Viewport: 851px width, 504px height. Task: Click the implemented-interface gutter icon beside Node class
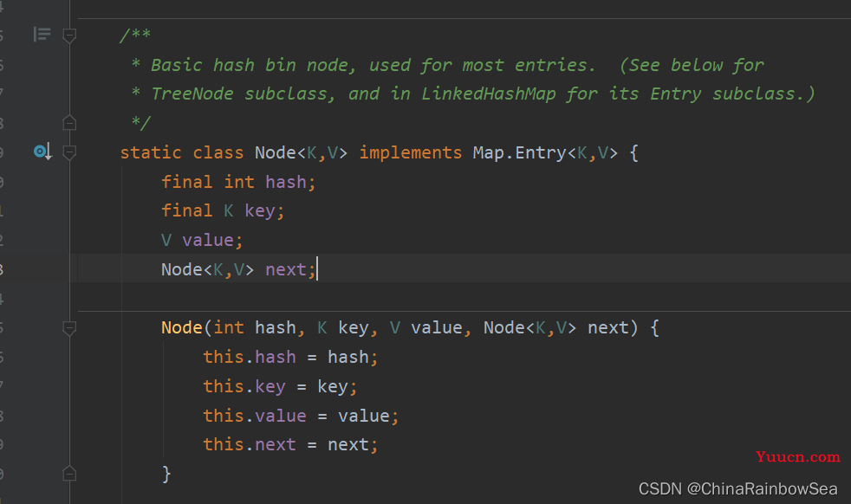(42, 152)
